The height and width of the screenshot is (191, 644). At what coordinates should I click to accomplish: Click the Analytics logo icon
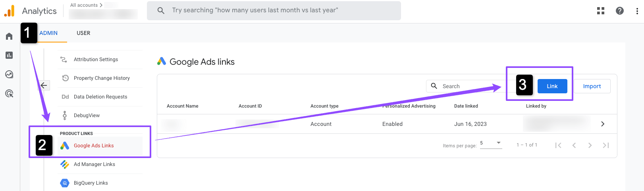point(9,11)
